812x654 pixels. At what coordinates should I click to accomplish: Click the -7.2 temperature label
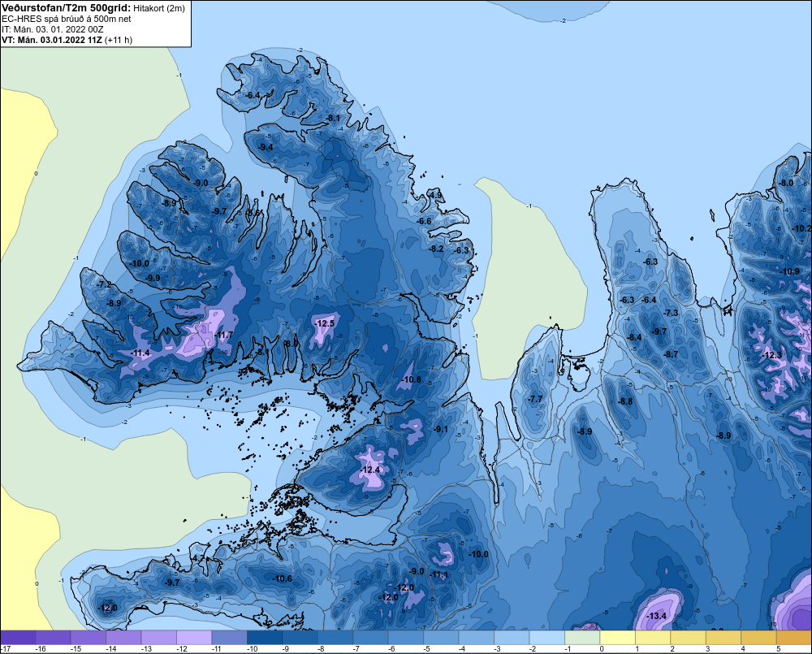pyautogui.click(x=104, y=284)
